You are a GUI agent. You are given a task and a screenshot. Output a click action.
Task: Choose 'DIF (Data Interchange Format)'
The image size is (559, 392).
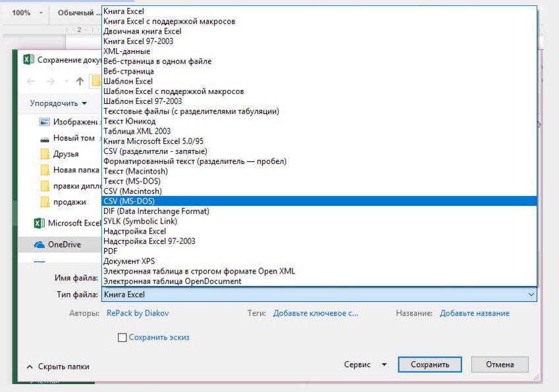coord(319,210)
